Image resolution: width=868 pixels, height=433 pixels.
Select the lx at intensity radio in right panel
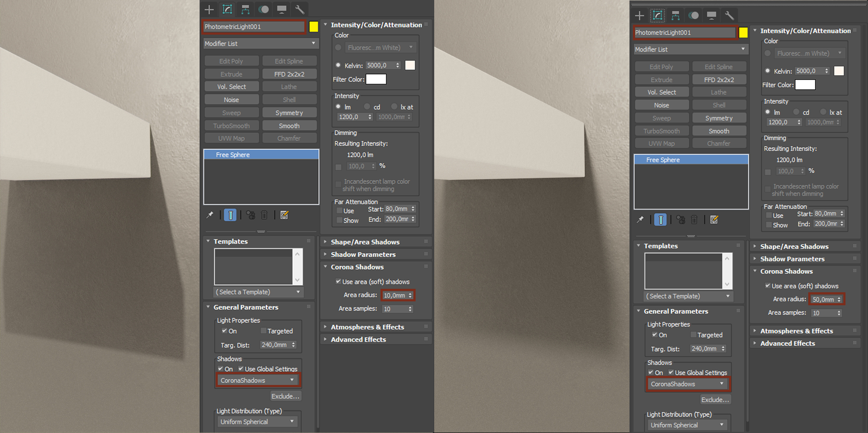tap(823, 112)
